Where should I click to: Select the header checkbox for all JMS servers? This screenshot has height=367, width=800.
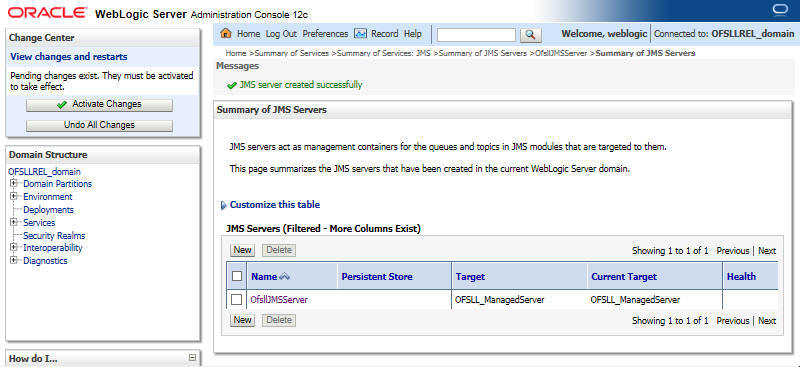tap(237, 276)
